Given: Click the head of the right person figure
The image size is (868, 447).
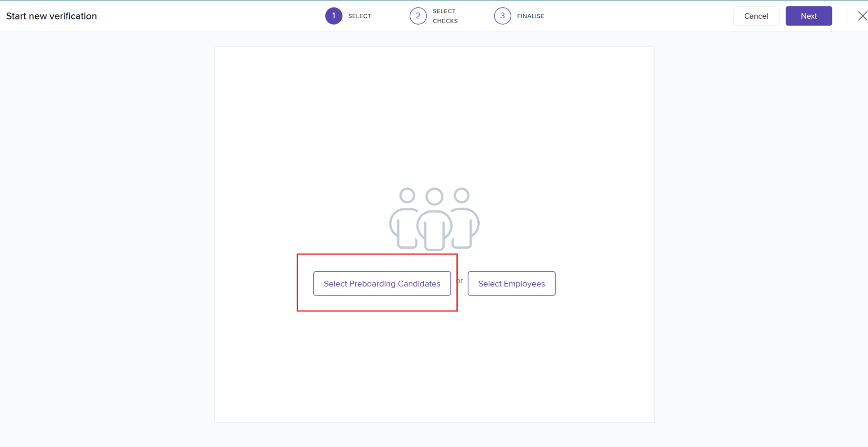Looking at the screenshot, I should pyautogui.click(x=462, y=195).
